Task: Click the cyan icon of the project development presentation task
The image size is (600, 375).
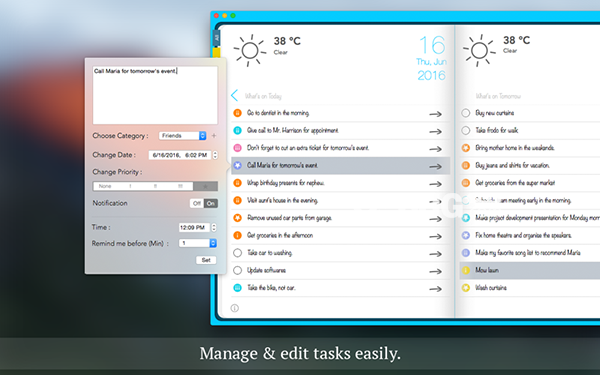Action: pos(466,218)
